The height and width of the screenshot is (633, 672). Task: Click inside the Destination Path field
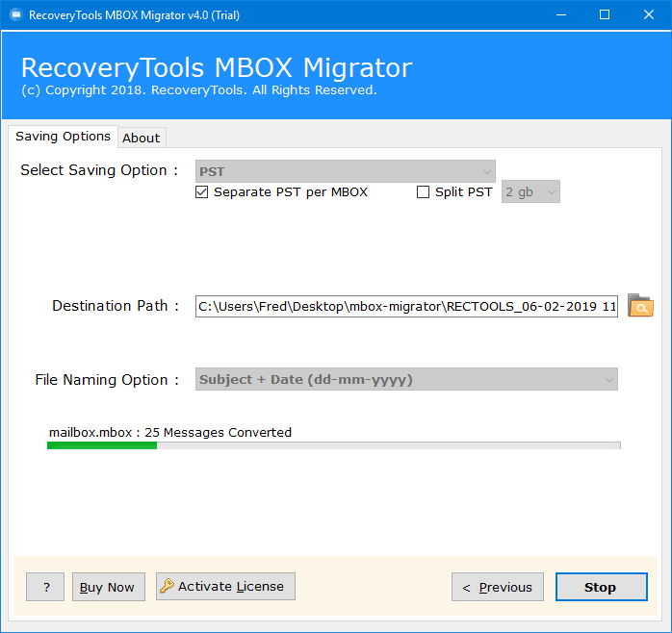406,306
